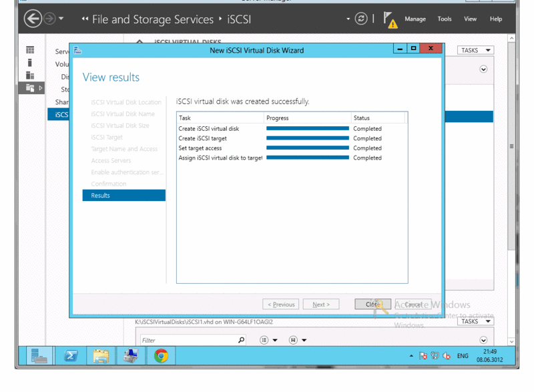Open the Tools menu

pos(445,19)
